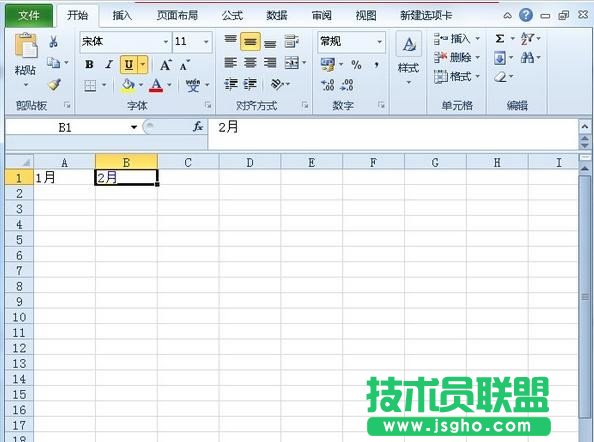Open Sort and Filter icon

(527, 39)
